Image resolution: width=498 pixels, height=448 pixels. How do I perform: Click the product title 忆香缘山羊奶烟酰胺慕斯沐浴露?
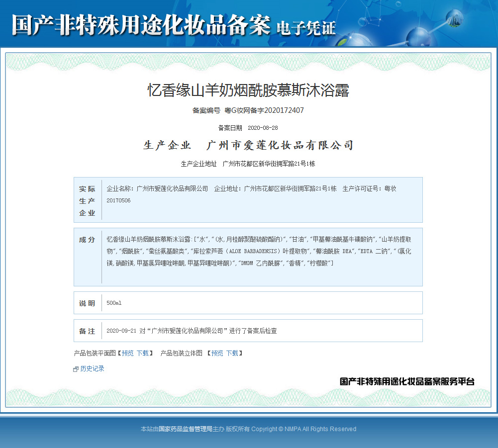pyautogui.click(x=248, y=90)
